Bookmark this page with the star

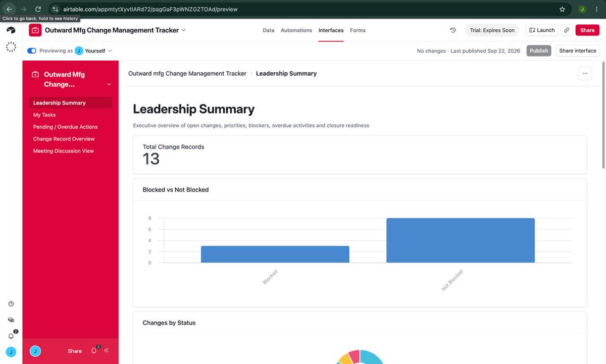click(x=562, y=9)
